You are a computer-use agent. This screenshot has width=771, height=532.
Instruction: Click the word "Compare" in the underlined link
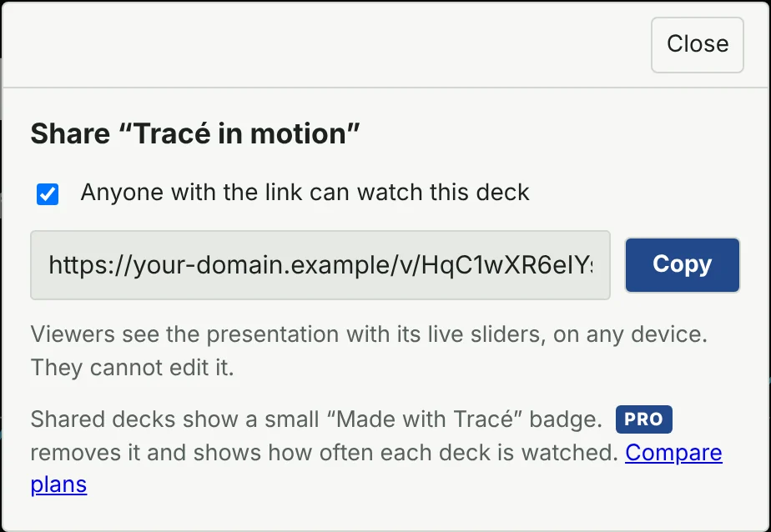tap(673, 453)
